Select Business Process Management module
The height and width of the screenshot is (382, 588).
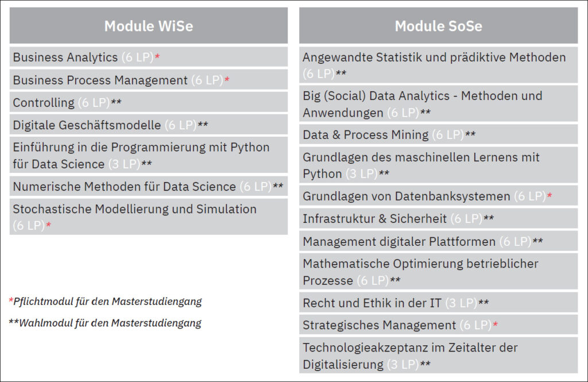coord(149,79)
